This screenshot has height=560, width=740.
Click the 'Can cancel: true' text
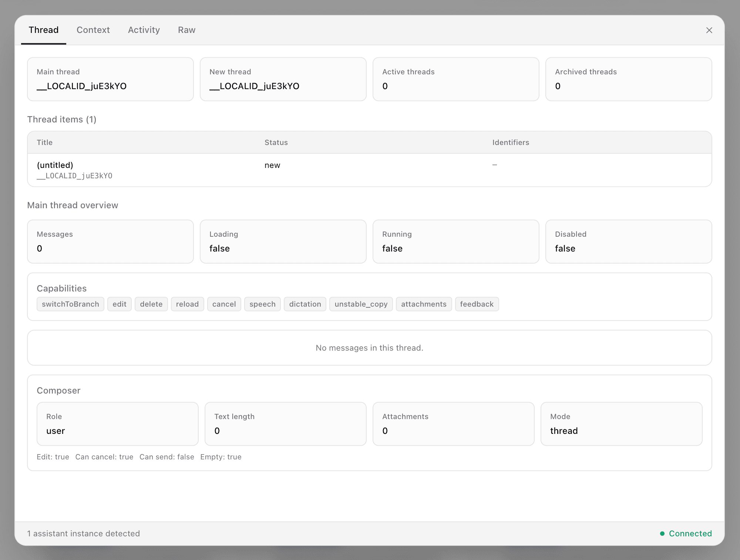(x=104, y=457)
